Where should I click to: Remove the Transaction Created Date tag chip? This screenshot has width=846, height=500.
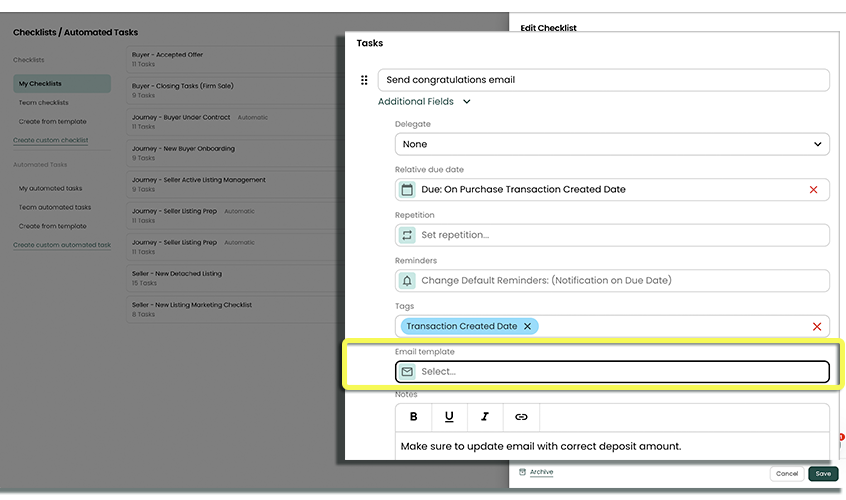pos(527,326)
